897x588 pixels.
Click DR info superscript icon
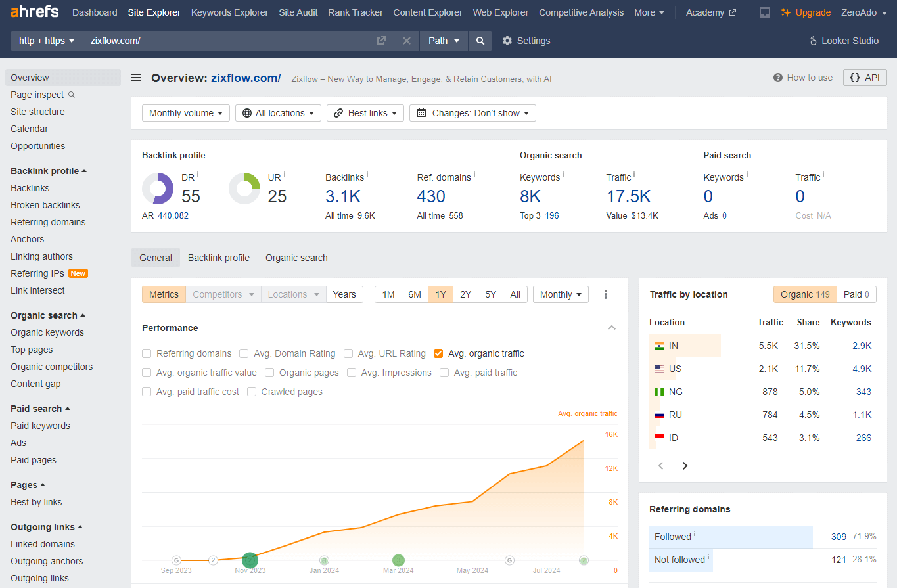[x=198, y=175]
